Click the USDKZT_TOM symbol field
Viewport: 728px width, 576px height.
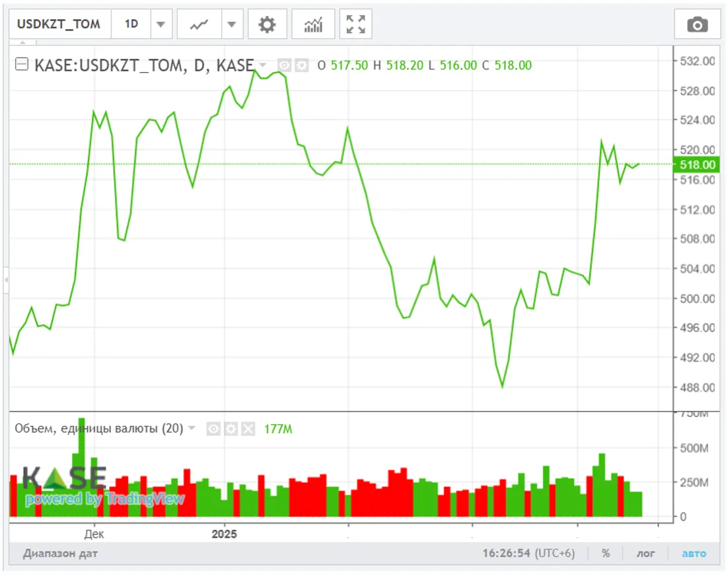[x=59, y=24]
